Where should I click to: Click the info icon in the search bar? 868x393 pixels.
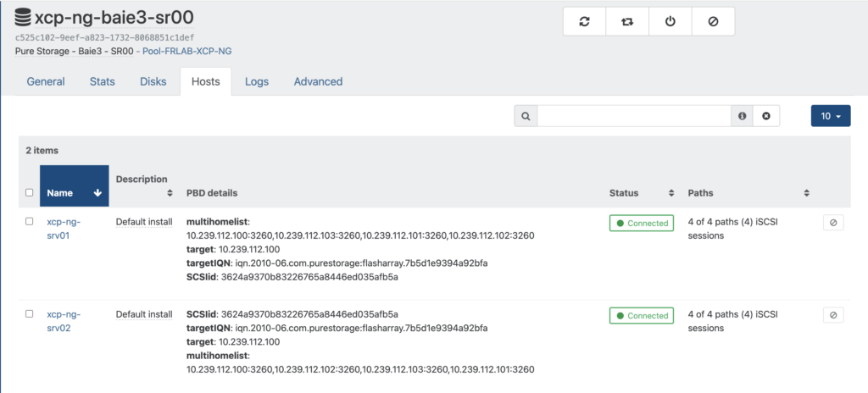click(743, 116)
